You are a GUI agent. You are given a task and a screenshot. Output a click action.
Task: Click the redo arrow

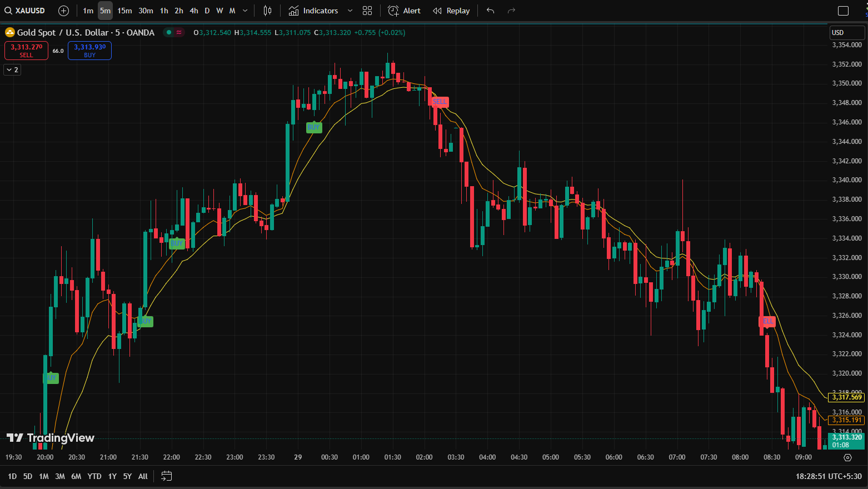(x=511, y=11)
